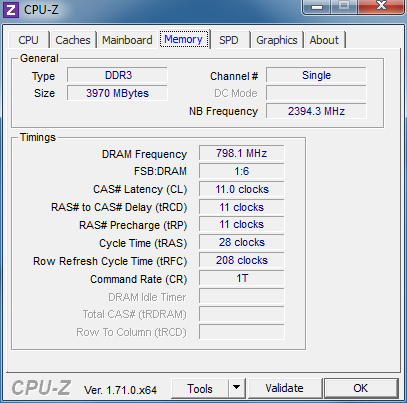Click the Single channel value
The image size is (407, 403).
click(316, 75)
